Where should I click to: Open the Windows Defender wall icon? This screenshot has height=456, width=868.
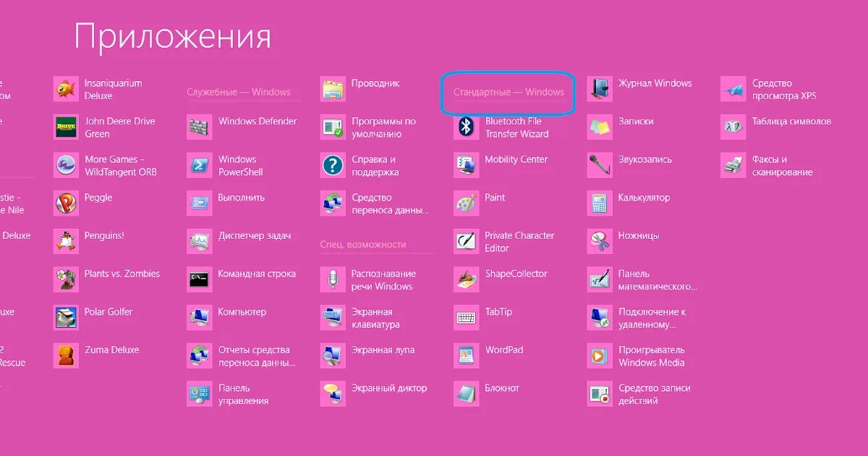click(200, 127)
